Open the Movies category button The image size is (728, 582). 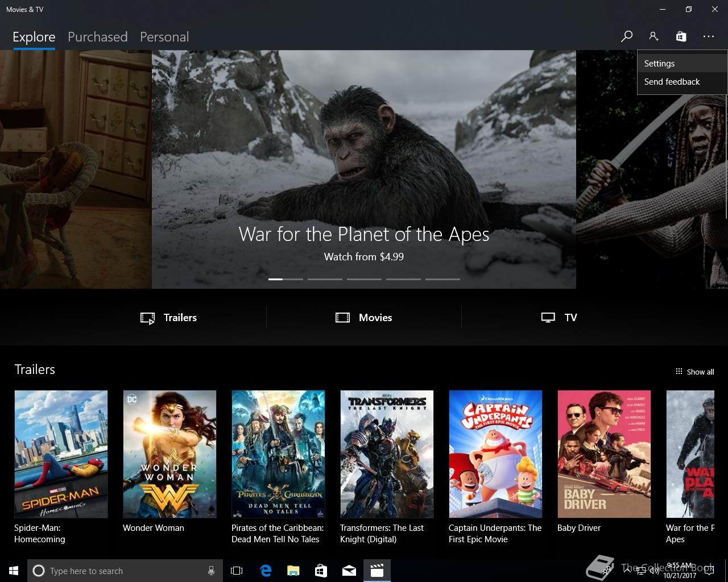pyautogui.click(x=364, y=318)
